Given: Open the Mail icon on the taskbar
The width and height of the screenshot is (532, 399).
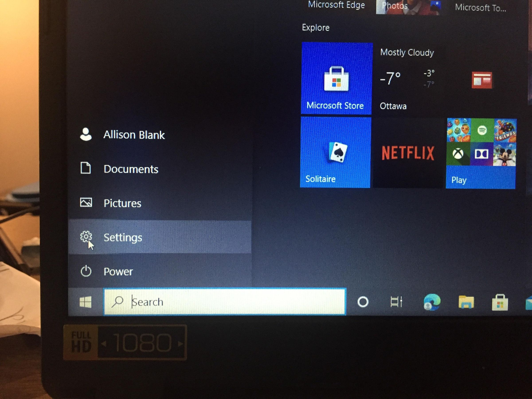Looking at the screenshot, I should click(x=529, y=303).
